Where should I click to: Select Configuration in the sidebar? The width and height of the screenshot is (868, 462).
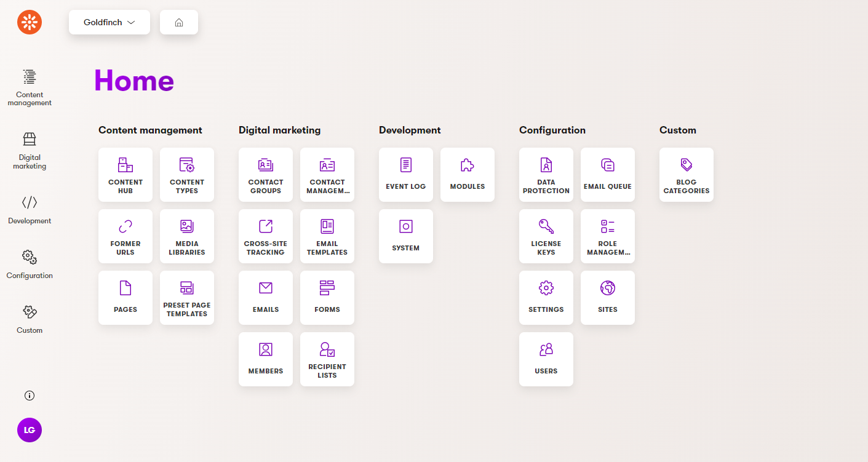point(30,265)
